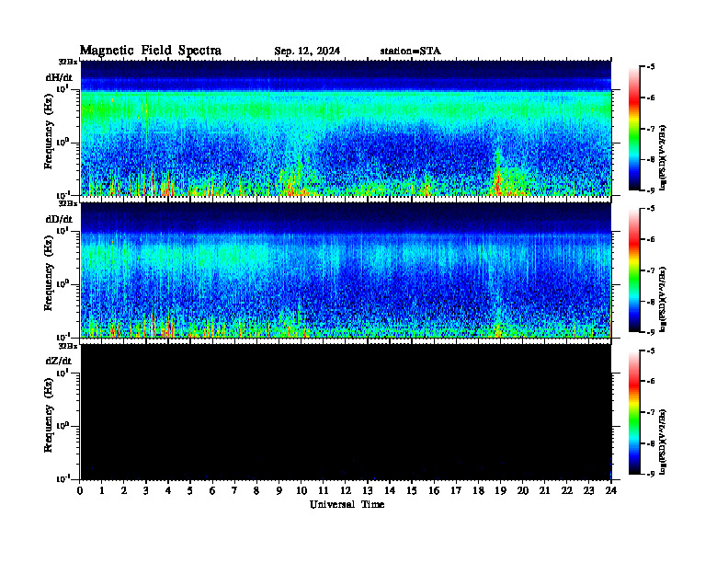Click hour tick label "6" on time axis
This screenshot has height=563, width=728.
(x=212, y=491)
